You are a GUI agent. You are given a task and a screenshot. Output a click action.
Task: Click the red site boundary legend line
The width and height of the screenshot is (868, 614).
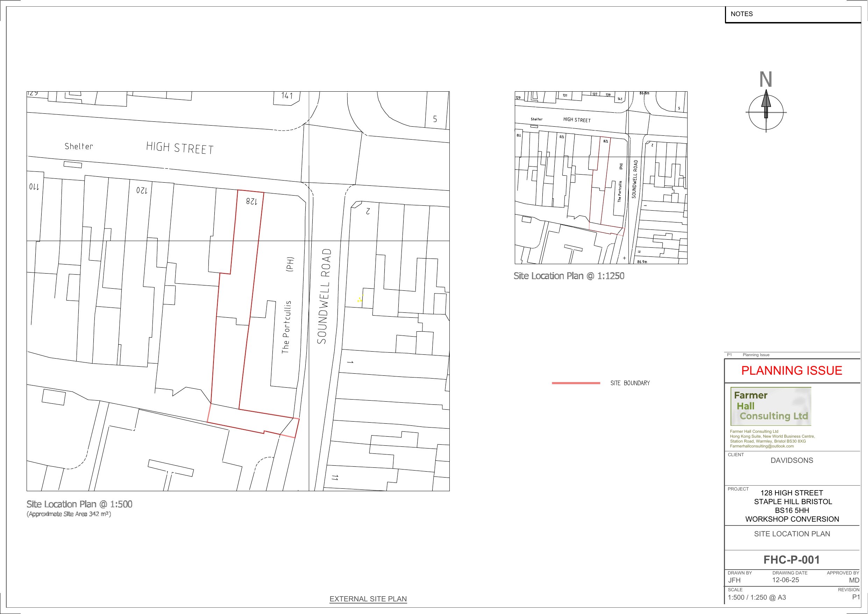point(576,383)
